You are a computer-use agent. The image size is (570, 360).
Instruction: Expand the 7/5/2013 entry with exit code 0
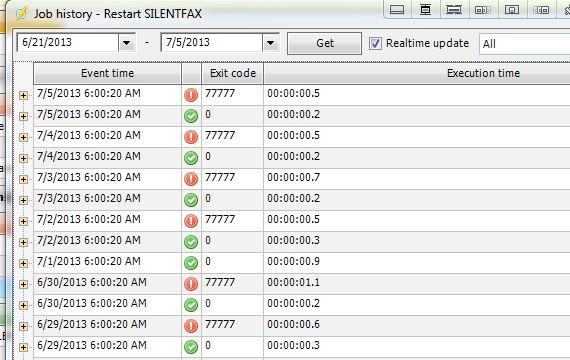click(23, 116)
